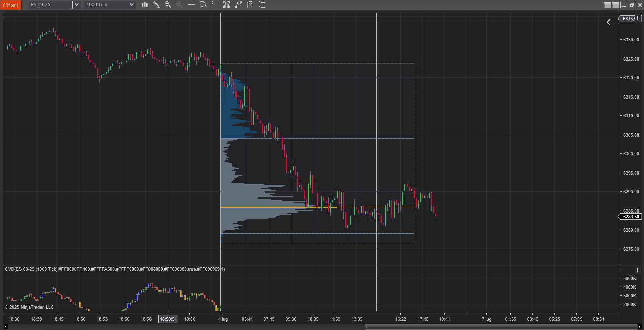Screen dimensions: 644x330
Task: Click the 6335 price marker tag
Action: [x=627, y=19]
